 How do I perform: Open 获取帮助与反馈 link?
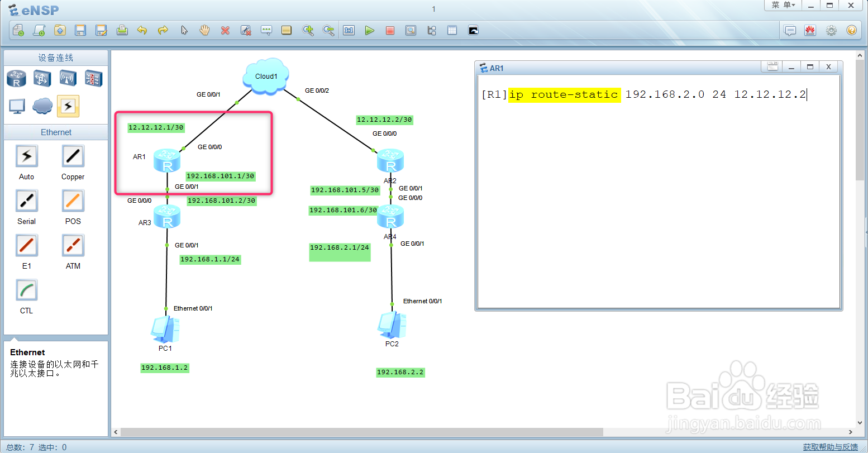click(x=830, y=447)
